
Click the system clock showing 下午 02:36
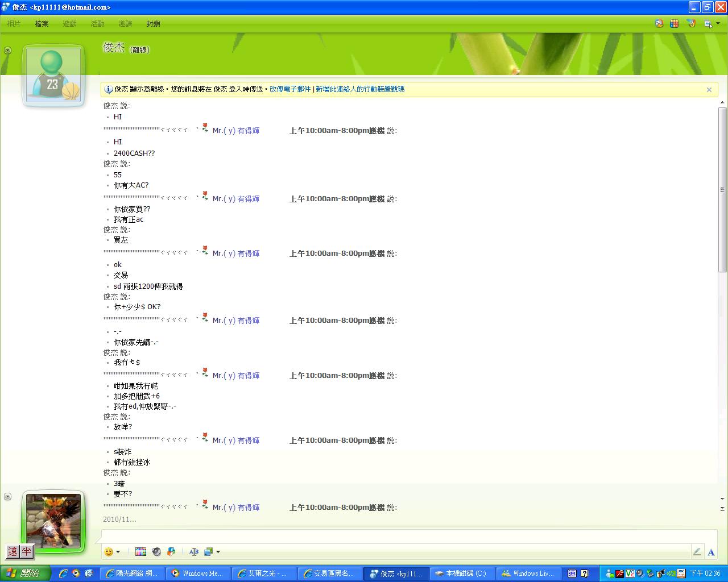click(705, 573)
